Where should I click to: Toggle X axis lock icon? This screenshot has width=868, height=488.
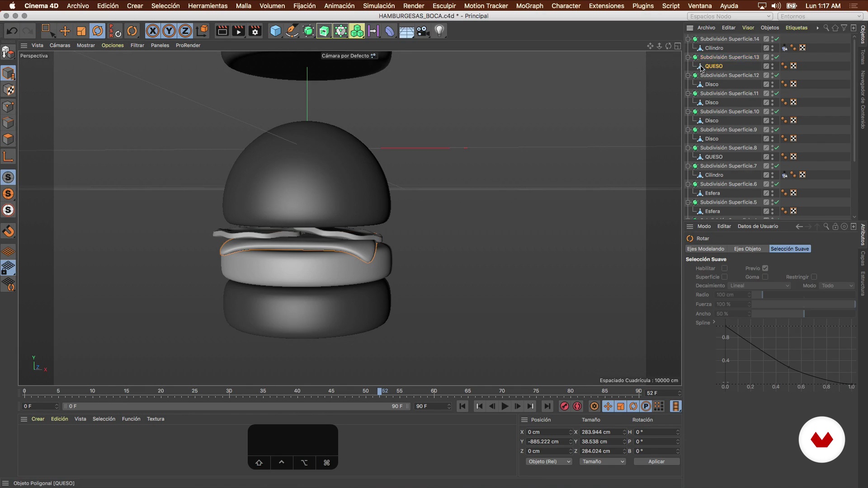click(153, 31)
